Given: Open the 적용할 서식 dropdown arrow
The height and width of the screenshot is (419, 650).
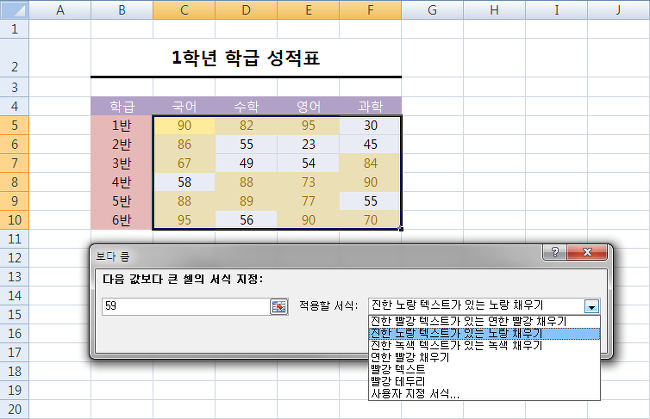Looking at the screenshot, I should click(591, 307).
